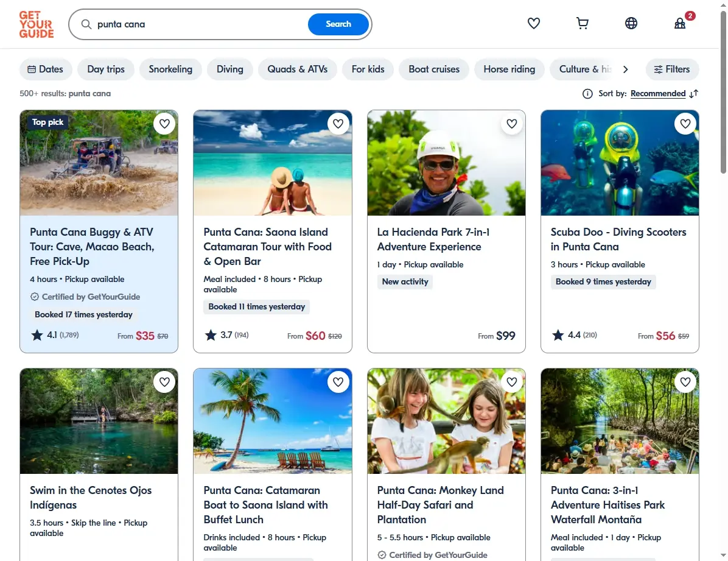Show more category chips with right chevron
Viewport: 728px width, 561px height.
[x=625, y=69]
